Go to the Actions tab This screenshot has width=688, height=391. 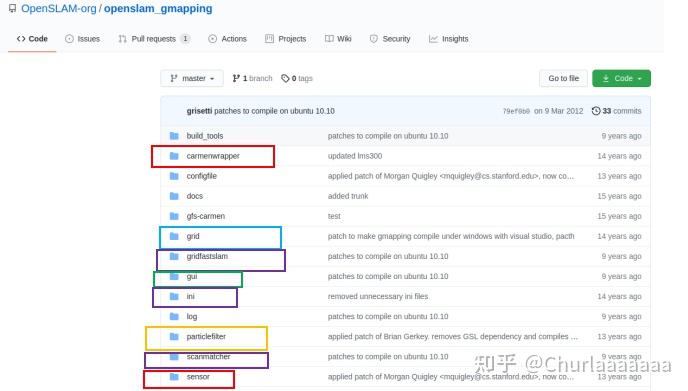tap(227, 39)
